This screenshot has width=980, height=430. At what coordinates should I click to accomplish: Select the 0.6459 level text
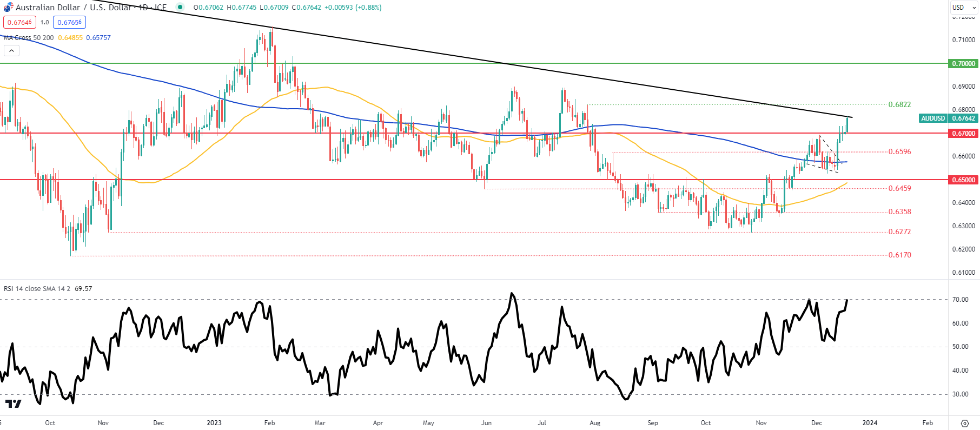pyautogui.click(x=899, y=188)
